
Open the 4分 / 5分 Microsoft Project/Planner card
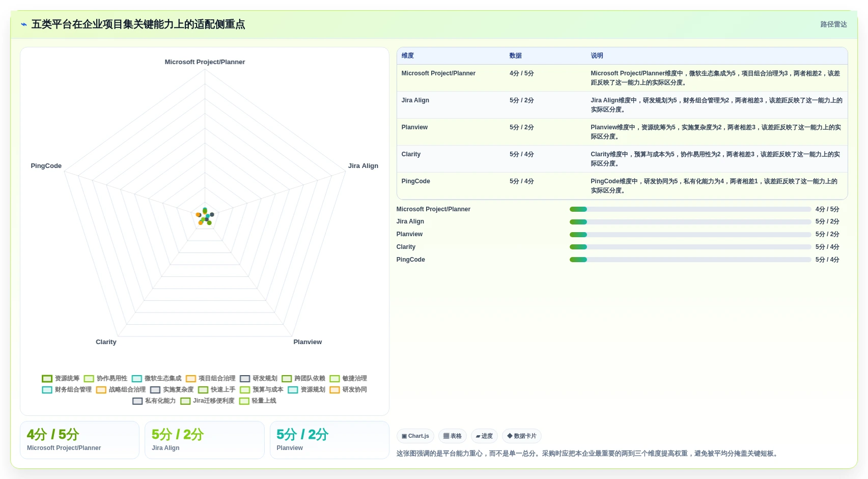click(x=79, y=440)
